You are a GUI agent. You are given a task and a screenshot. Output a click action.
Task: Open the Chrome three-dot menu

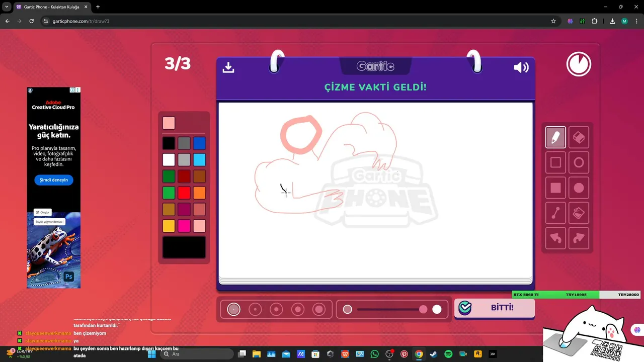[636, 21]
